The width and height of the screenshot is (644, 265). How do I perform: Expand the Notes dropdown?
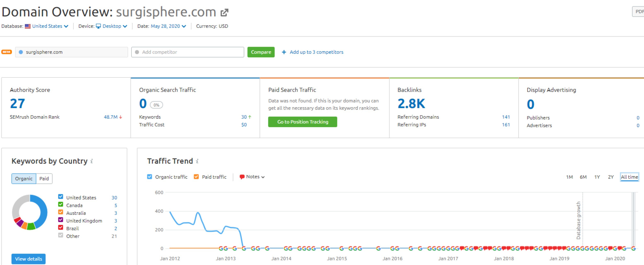pos(252,177)
